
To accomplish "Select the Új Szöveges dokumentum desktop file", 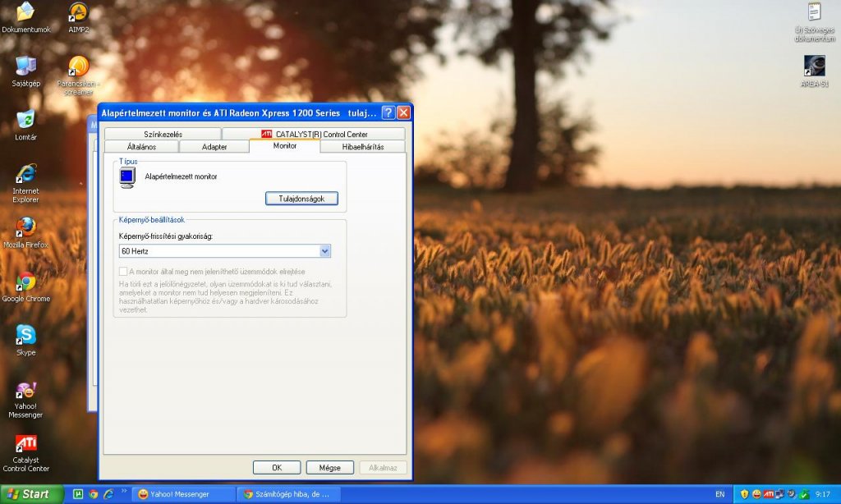I will [x=815, y=22].
